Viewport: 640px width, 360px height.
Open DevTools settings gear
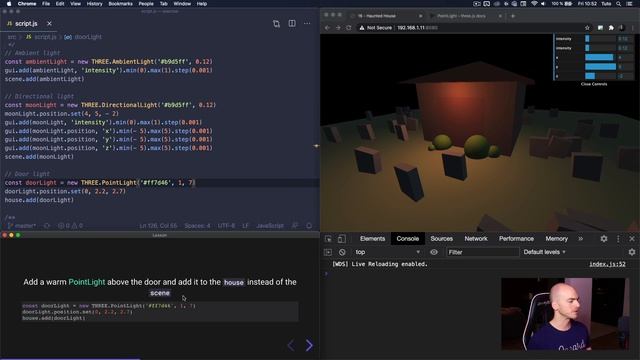point(604,239)
